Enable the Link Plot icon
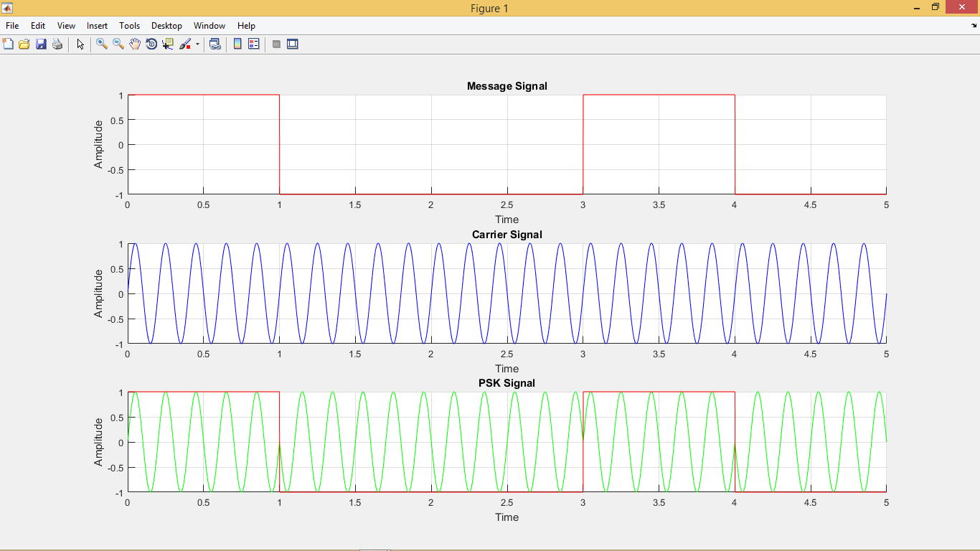Screen dimensions: 980x551 pyautogui.click(x=215, y=44)
